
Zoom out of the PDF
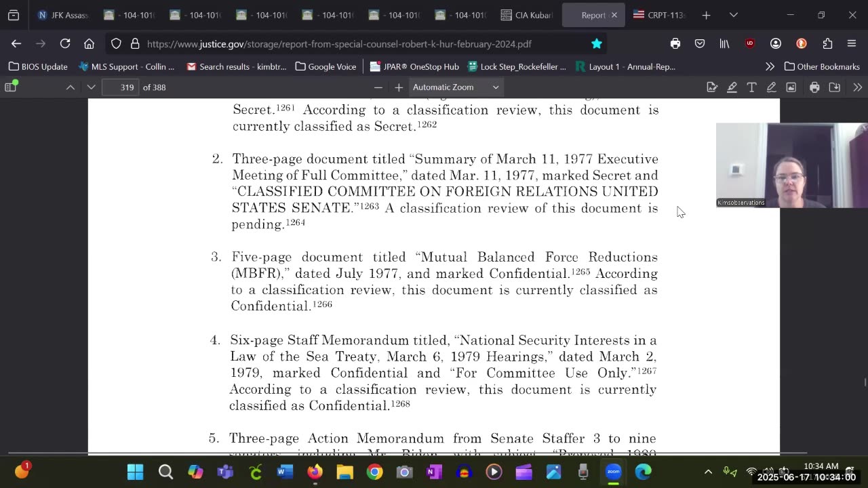pyautogui.click(x=378, y=87)
